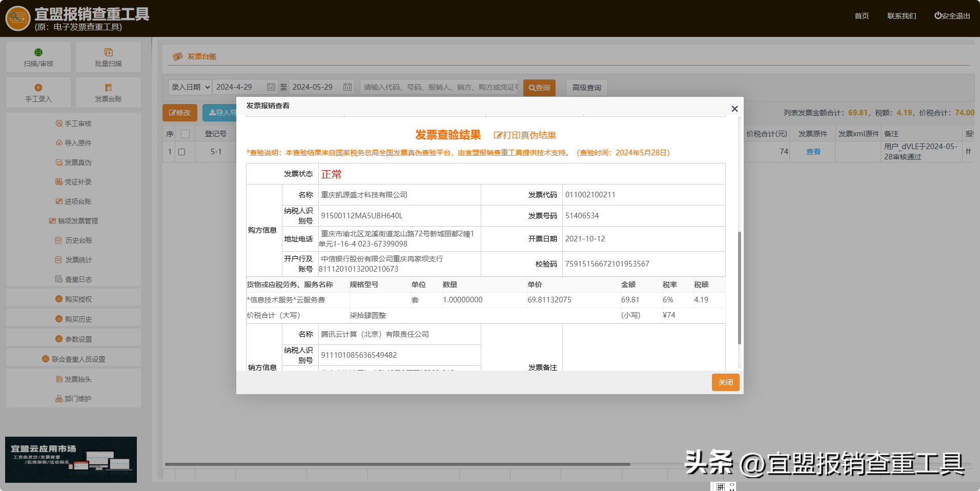The height and width of the screenshot is (491, 980).
Task: Select the 校验码 value 75915156672101953567
Action: coord(607,264)
